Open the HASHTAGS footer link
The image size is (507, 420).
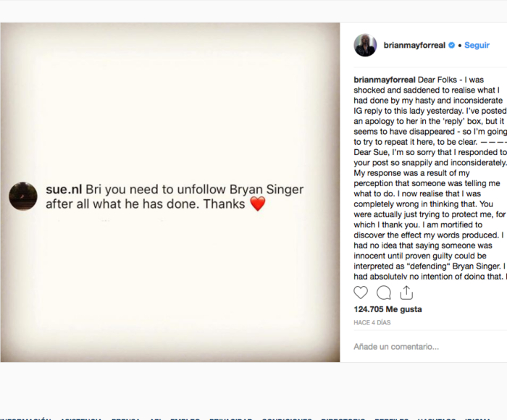pos(437,419)
